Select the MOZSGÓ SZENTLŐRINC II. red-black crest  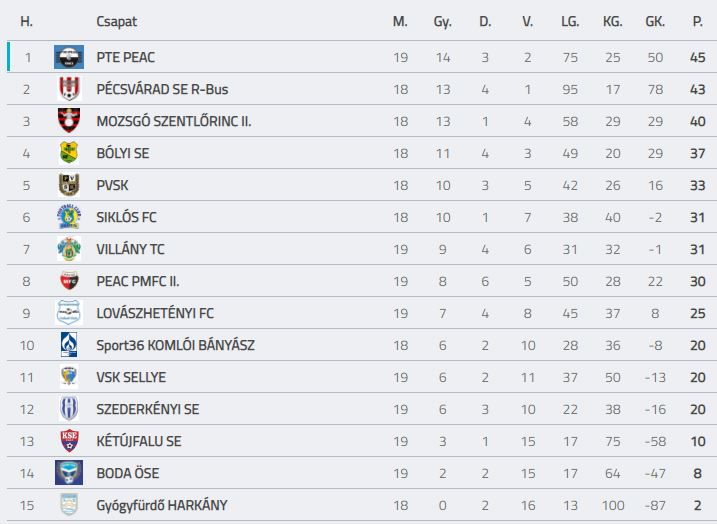[x=69, y=121]
